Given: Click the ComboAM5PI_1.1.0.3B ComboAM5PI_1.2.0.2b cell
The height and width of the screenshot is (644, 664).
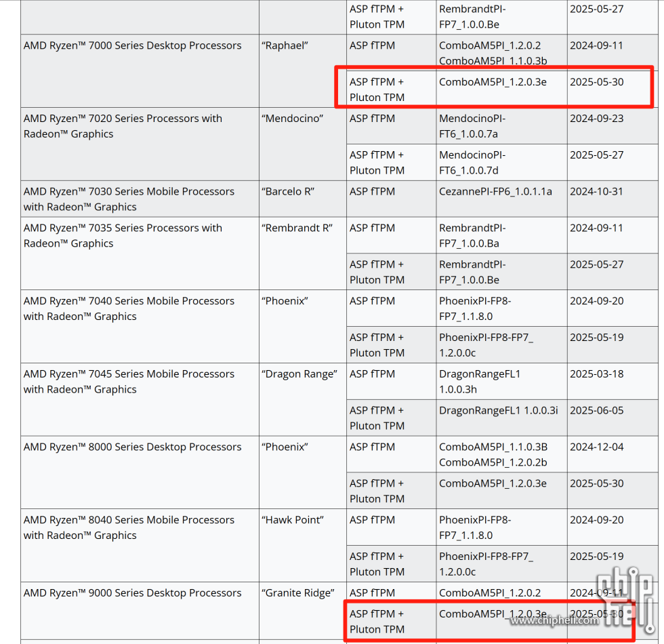Looking at the screenshot, I should [x=502, y=454].
